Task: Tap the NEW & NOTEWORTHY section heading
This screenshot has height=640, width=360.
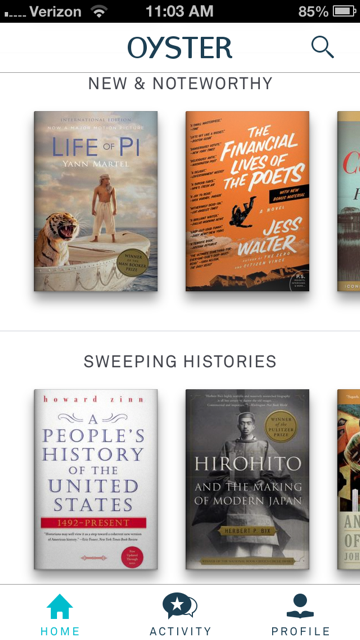Action: (180, 84)
